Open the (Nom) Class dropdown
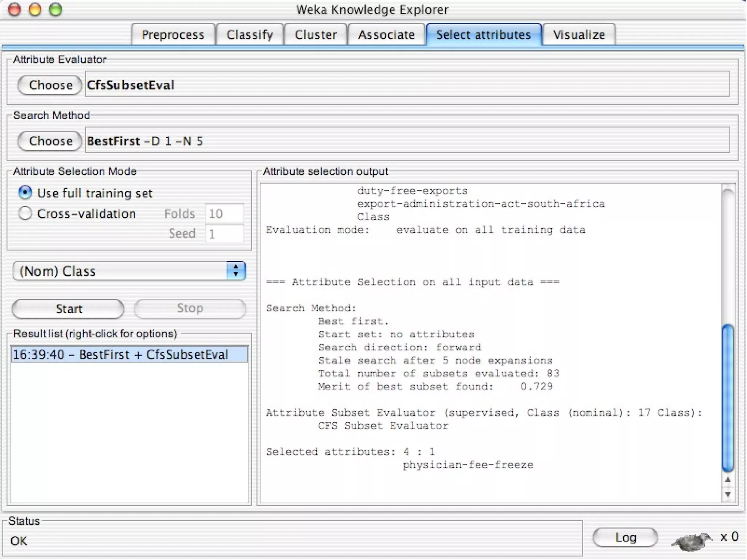747x560 pixels. tap(129, 271)
